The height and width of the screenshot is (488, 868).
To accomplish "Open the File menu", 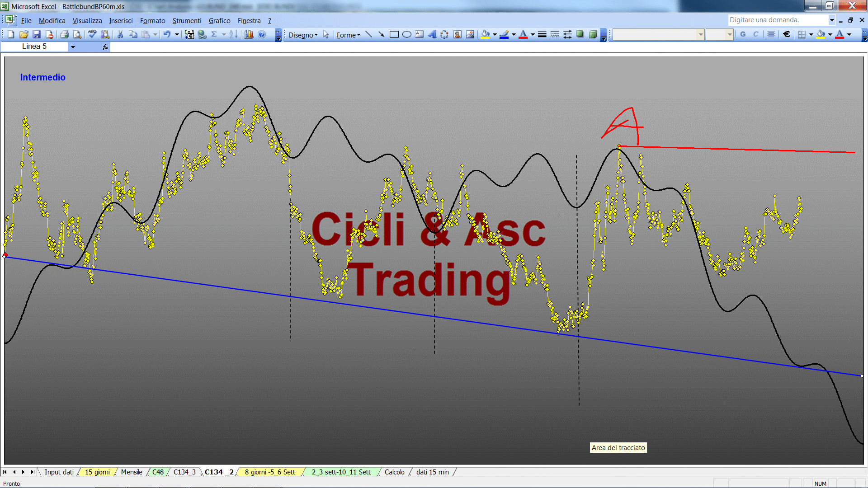I will pos(26,21).
